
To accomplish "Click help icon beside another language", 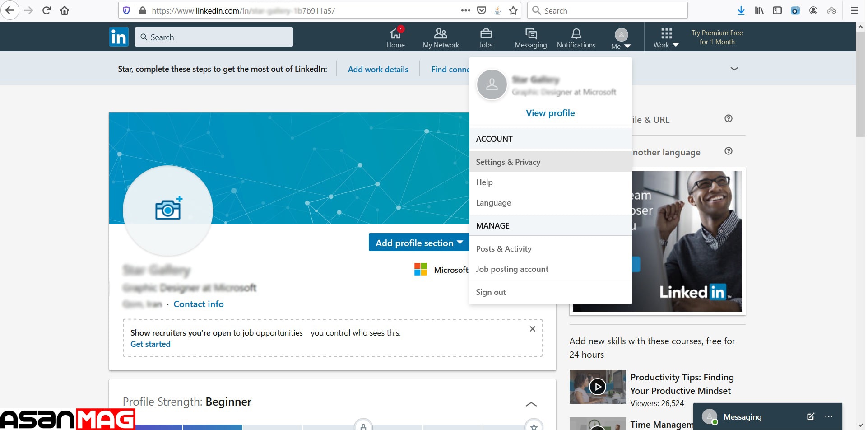I will point(729,151).
